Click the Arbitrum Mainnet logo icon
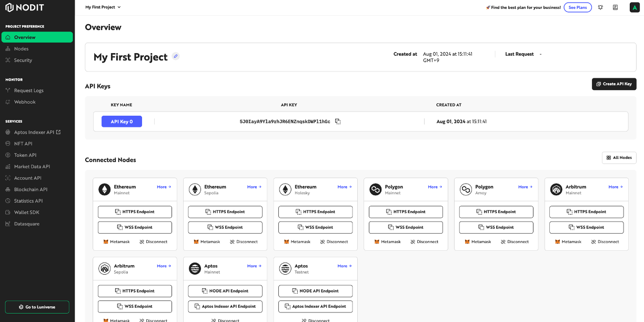The image size is (644, 322). pos(556,189)
